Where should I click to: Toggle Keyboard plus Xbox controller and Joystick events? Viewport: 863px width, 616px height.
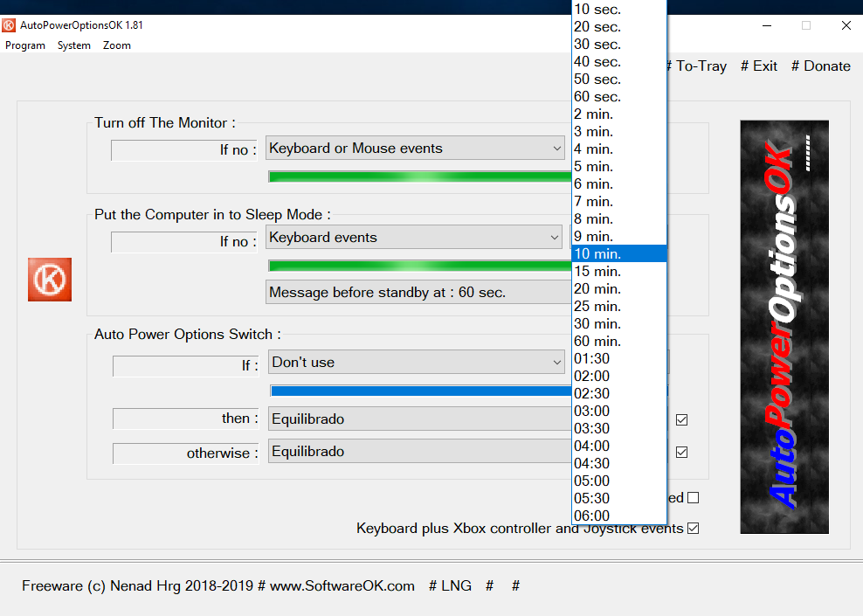tap(694, 529)
